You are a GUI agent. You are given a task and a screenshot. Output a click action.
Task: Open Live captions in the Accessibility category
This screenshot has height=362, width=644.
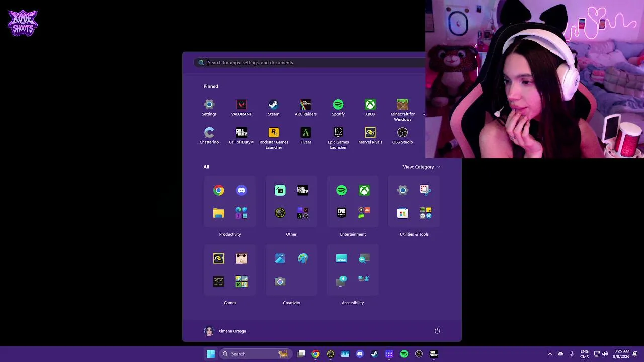tap(341, 258)
